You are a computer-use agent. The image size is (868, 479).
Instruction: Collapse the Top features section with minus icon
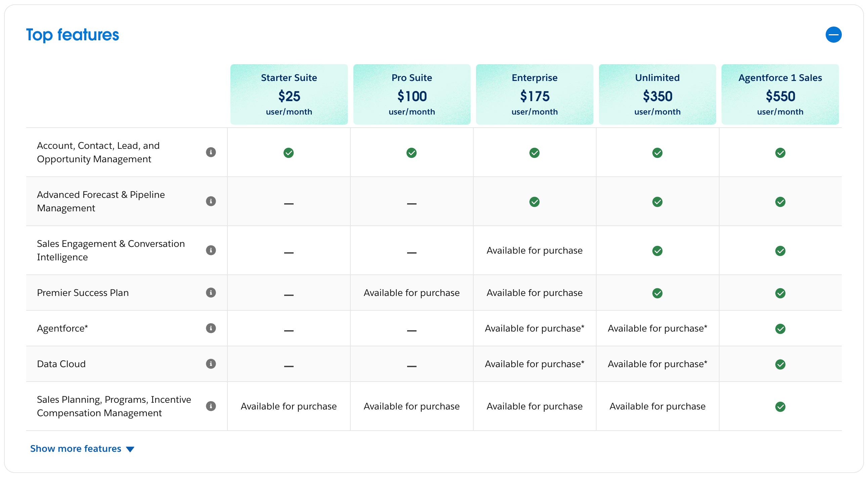click(x=833, y=35)
